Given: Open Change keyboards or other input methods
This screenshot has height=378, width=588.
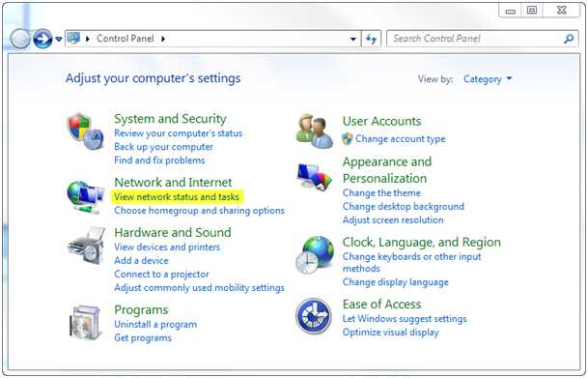Looking at the screenshot, I should 411,262.
